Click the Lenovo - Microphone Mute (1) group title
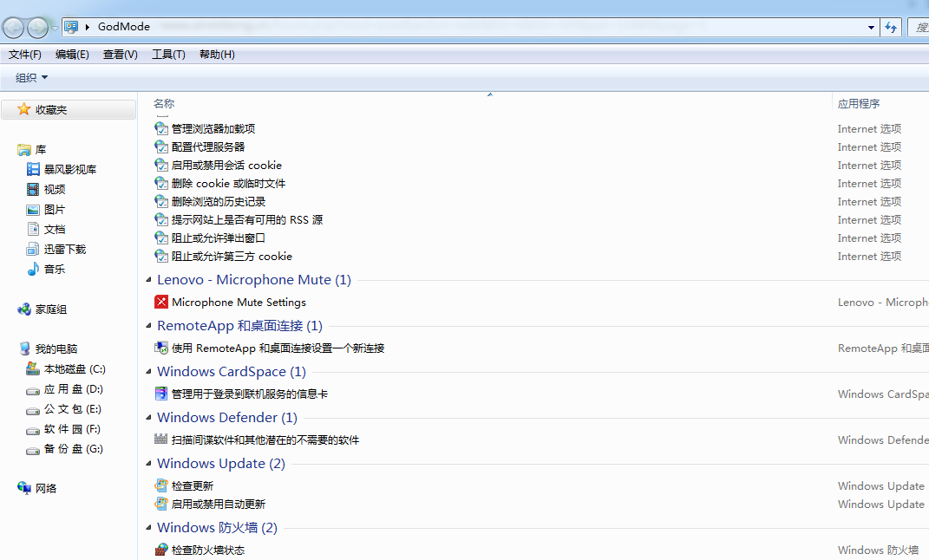This screenshot has width=929, height=560. tap(254, 279)
